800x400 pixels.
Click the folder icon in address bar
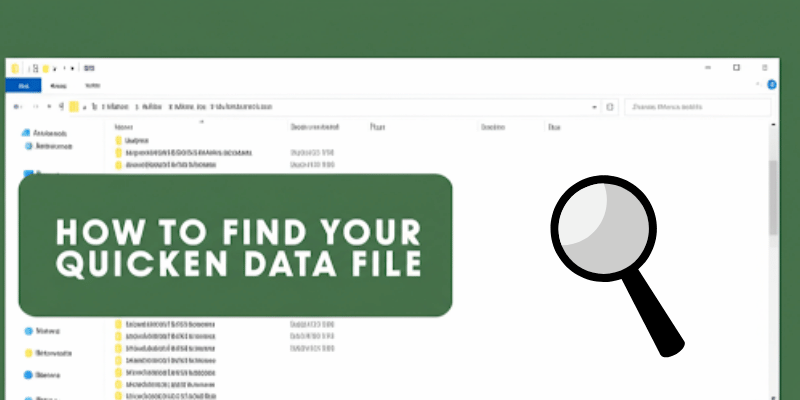[x=74, y=107]
